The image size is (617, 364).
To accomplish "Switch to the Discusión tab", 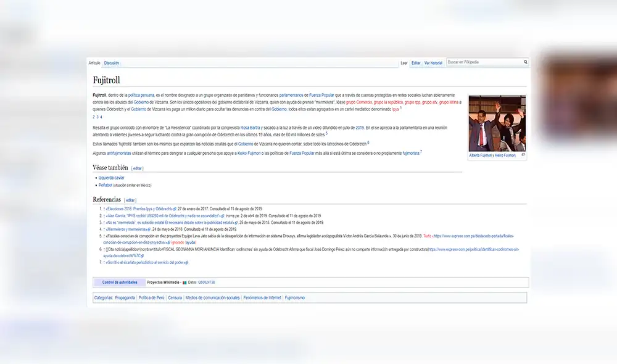I will pyautogui.click(x=111, y=62).
